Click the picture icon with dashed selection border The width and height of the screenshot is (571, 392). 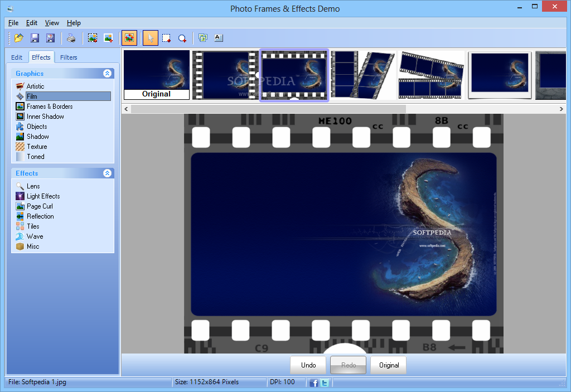tap(93, 38)
